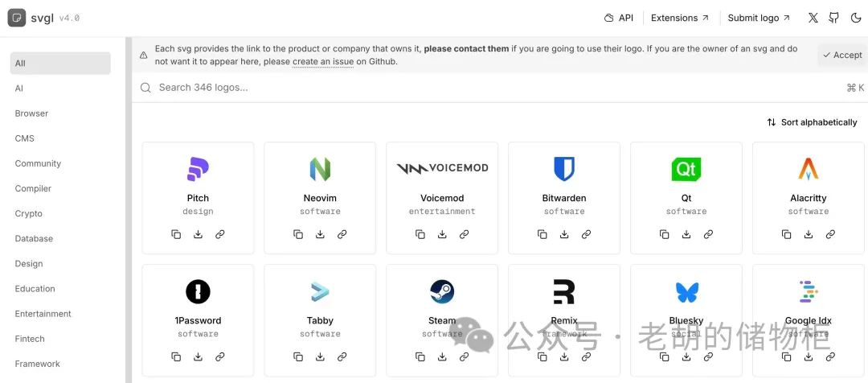Click the Submit logo link
Image resolution: width=868 pixels, height=383 pixels.
pyautogui.click(x=759, y=18)
